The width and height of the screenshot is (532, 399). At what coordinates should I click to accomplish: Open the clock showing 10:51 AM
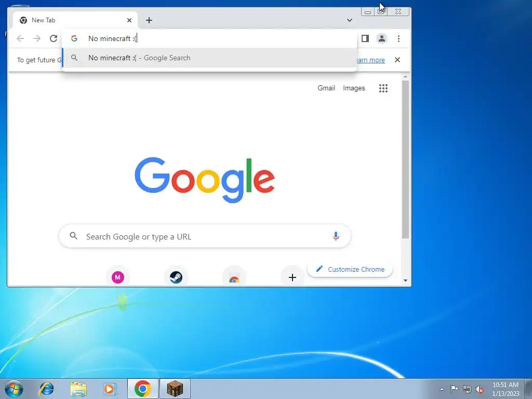[x=506, y=389]
